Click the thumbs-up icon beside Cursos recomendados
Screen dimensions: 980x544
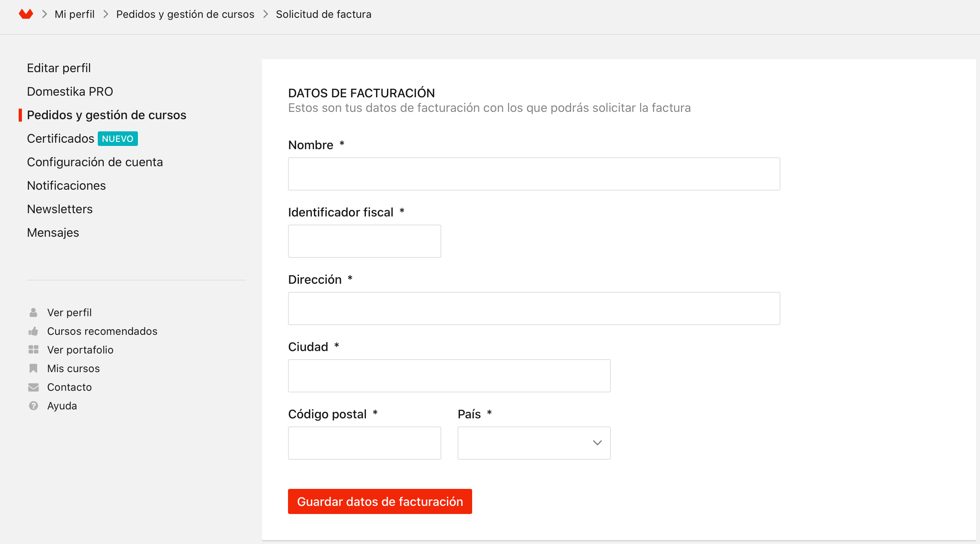[x=33, y=331]
